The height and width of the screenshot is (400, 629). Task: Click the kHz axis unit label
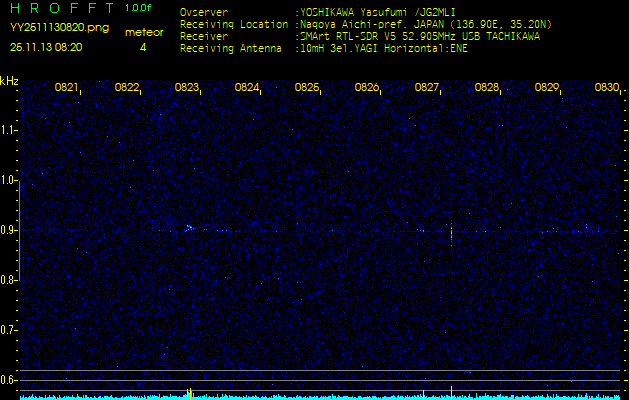click(x=9, y=81)
